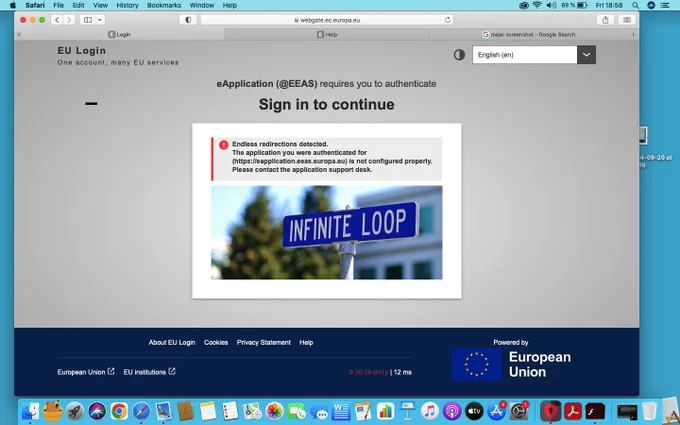
Task: Click the Wi-Fi status icon
Action: 537,5
